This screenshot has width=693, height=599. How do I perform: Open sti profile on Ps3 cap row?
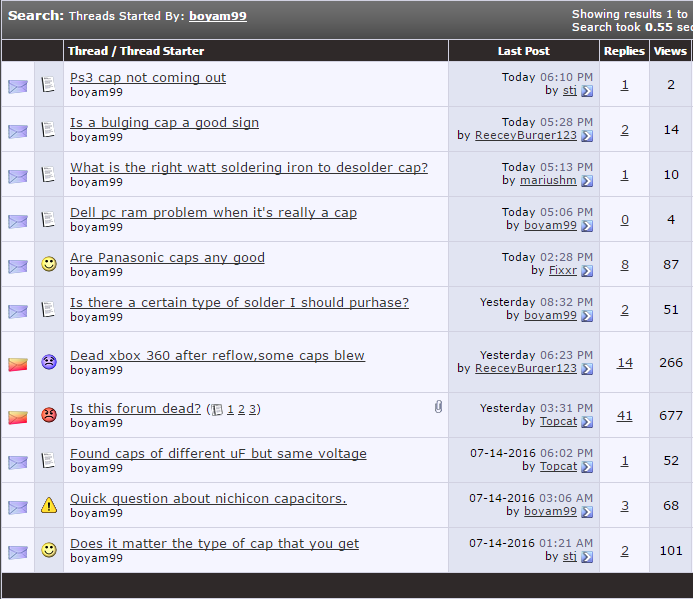(570, 91)
